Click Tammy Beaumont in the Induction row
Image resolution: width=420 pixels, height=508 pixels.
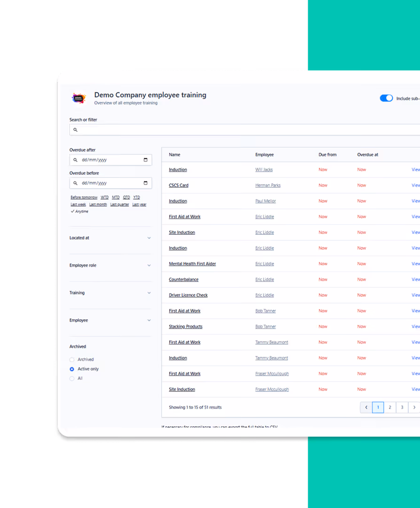(x=272, y=358)
